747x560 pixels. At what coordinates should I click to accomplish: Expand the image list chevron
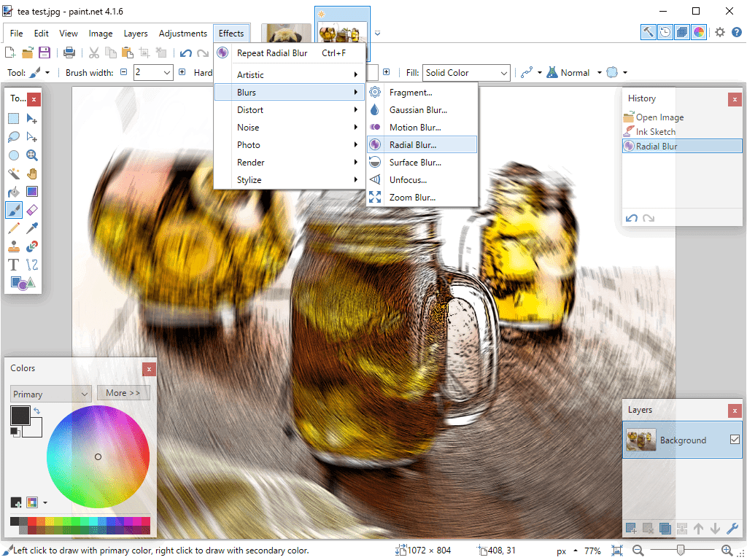coord(377,34)
